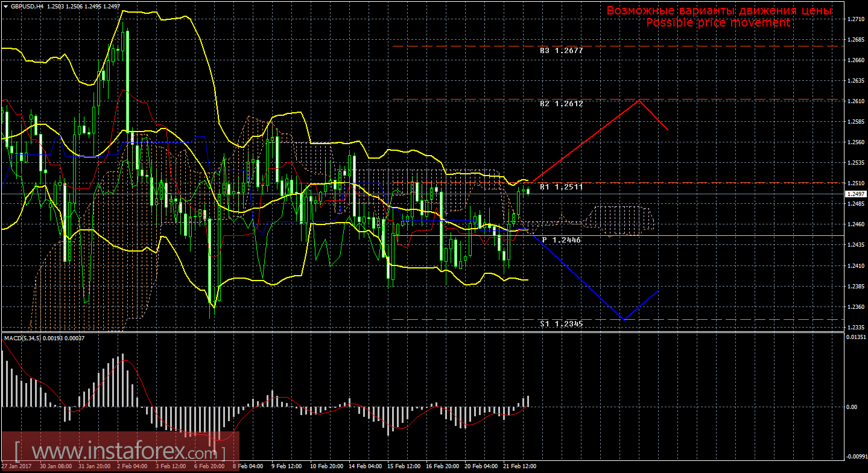
Task: Click the 'Possible price movement' title text
Action: click(x=718, y=23)
